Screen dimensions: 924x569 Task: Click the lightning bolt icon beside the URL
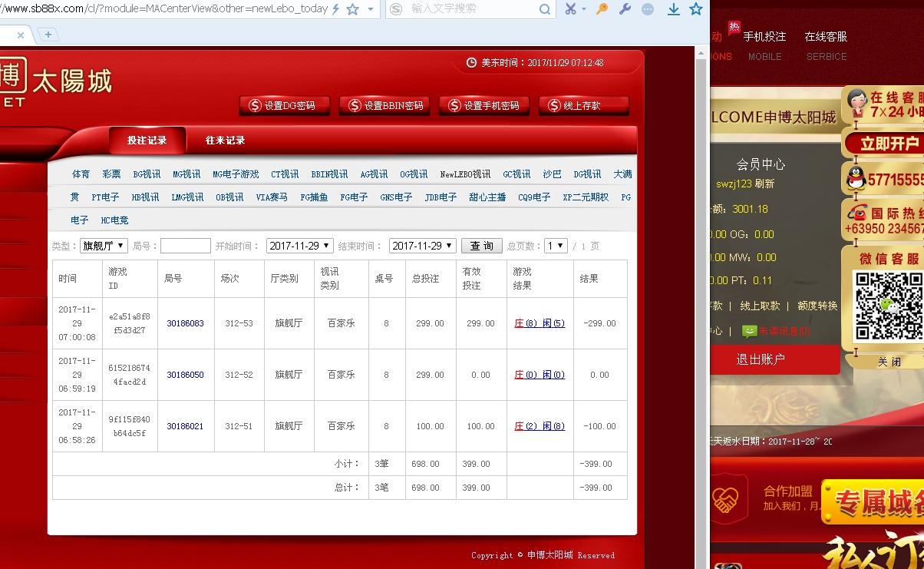pyautogui.click(x=334, y=10)
